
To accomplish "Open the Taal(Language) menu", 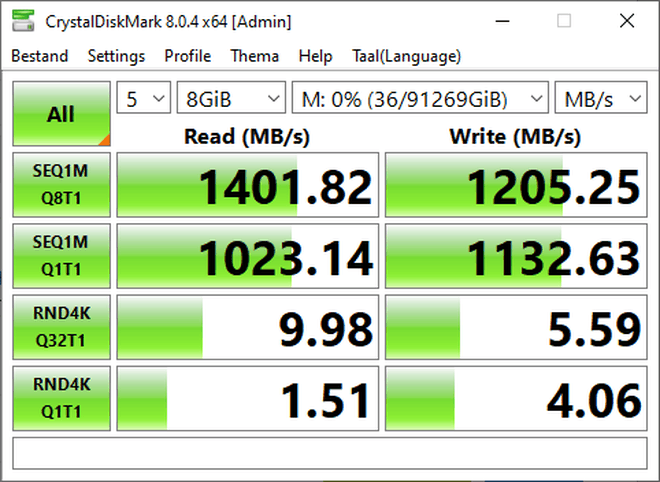I will pos(407,56).
